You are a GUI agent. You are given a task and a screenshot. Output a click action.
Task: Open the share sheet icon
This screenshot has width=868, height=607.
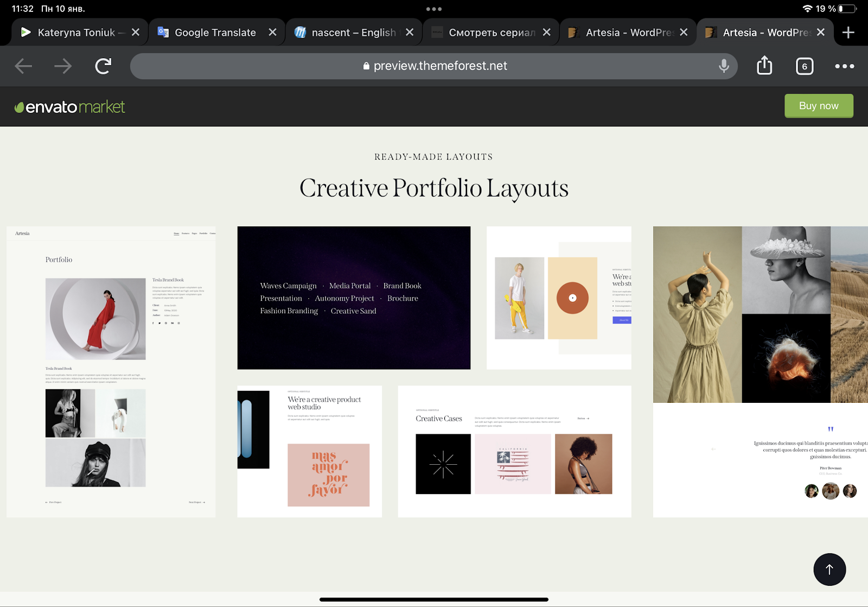click(x=764, y=66)
